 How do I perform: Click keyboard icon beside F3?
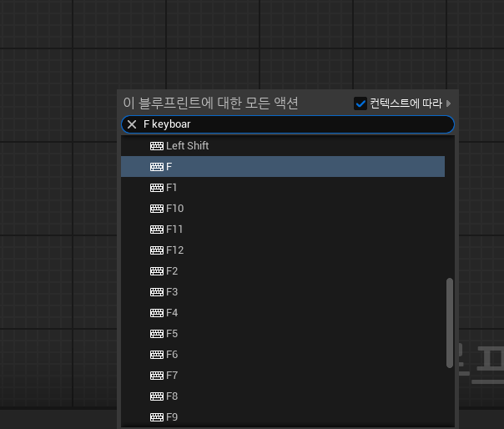(157, 292)
